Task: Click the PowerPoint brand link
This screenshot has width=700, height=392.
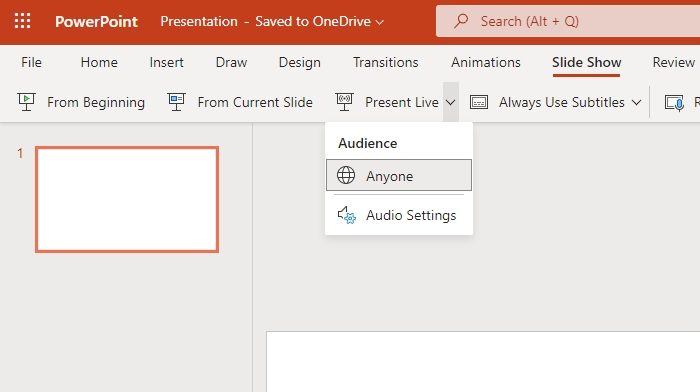Action: click(96, 21)
